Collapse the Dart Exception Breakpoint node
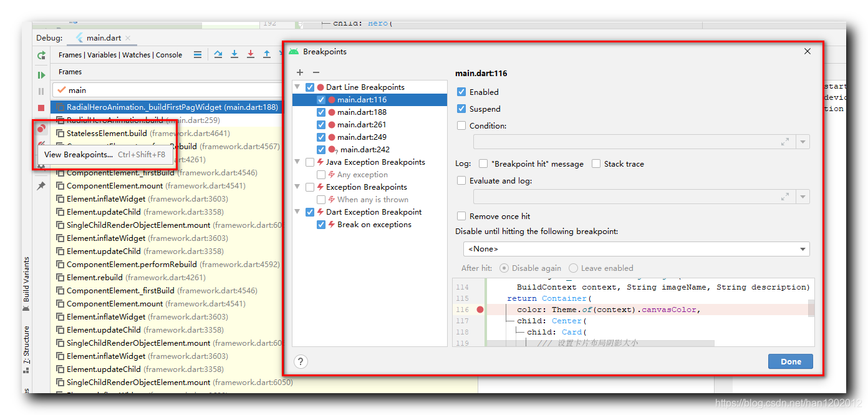Viewport: 868px width, 415px height. point(298,212)
